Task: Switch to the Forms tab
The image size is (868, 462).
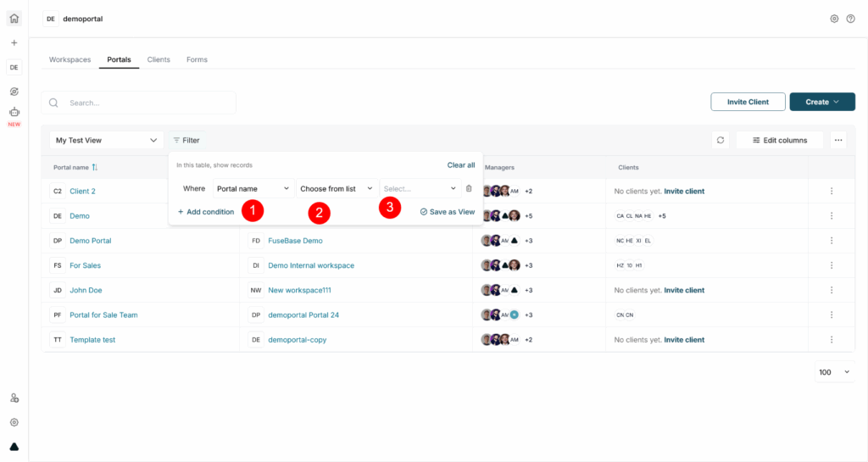Action: (197, 59)
